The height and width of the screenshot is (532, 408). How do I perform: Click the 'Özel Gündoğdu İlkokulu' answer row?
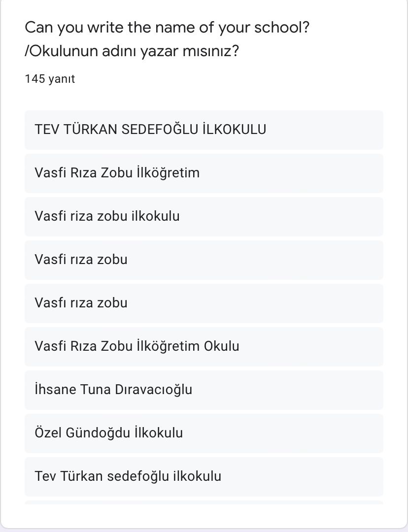point(109,433)
